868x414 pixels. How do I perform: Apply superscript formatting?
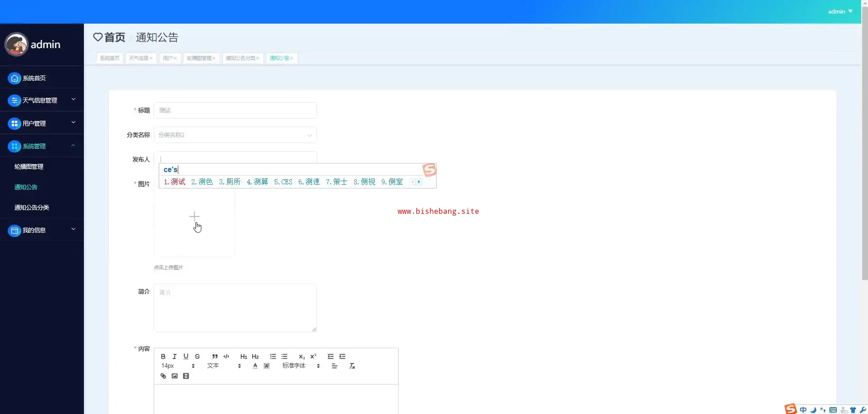(313, 356)
